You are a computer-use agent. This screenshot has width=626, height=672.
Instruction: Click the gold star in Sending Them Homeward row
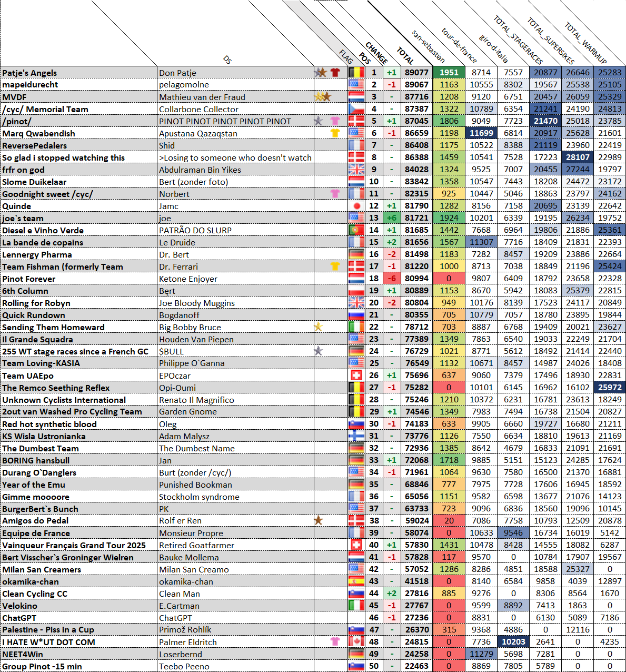319,327
